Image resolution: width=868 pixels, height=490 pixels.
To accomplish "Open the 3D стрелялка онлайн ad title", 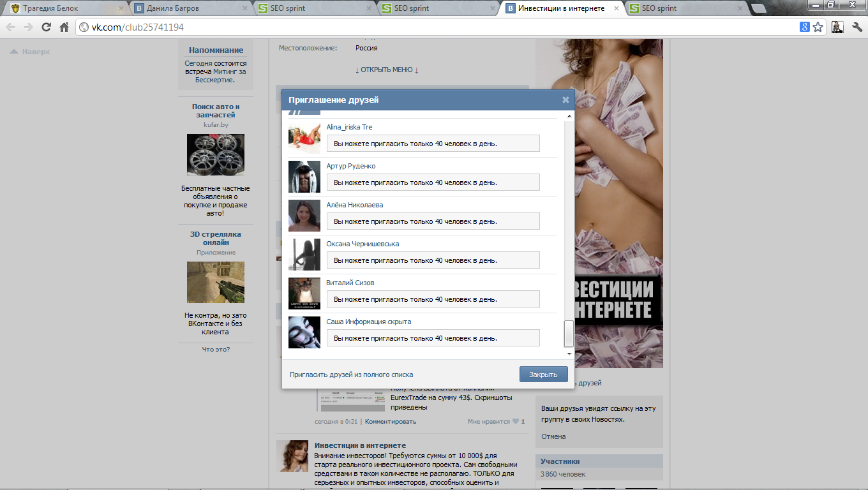I will click(x=216, y=239).
